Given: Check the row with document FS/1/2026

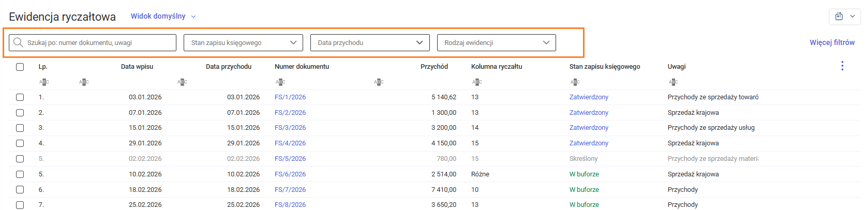Looking at the screenshot, I should [x=20, y=97].
